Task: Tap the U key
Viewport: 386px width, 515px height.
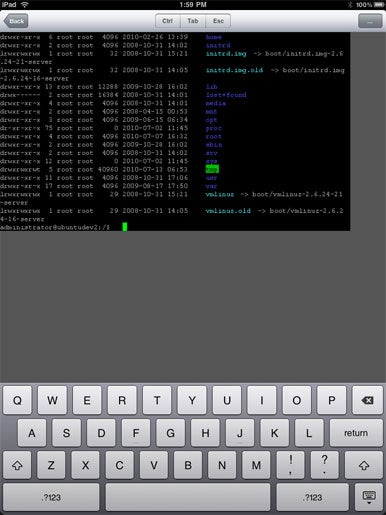Action: tap(227, 400)
